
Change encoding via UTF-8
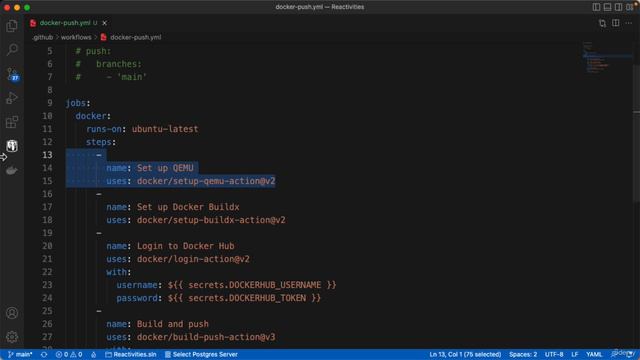(554, 354)
